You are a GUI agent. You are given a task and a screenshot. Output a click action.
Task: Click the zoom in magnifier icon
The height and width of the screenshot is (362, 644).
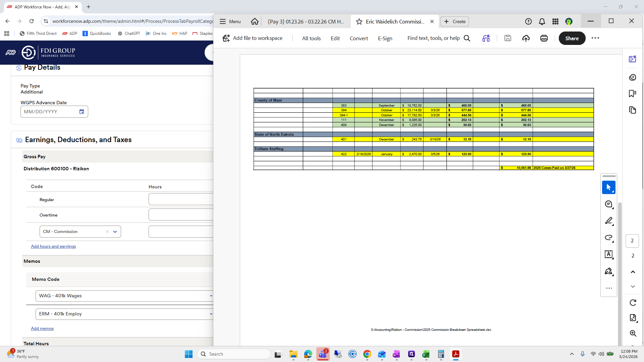633,333
